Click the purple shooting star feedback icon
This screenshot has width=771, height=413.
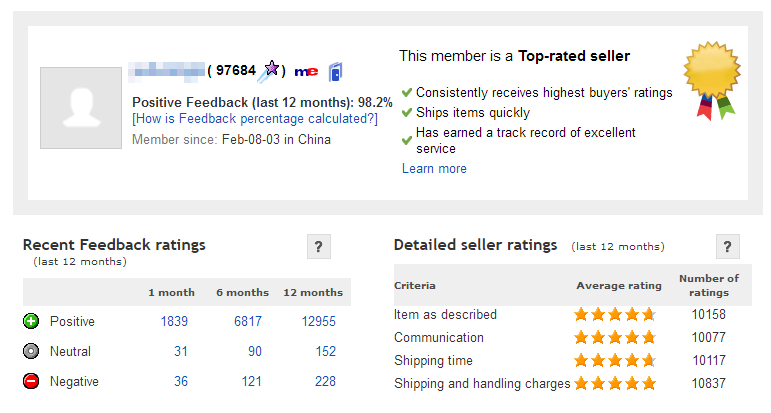[x=270, y=71]
